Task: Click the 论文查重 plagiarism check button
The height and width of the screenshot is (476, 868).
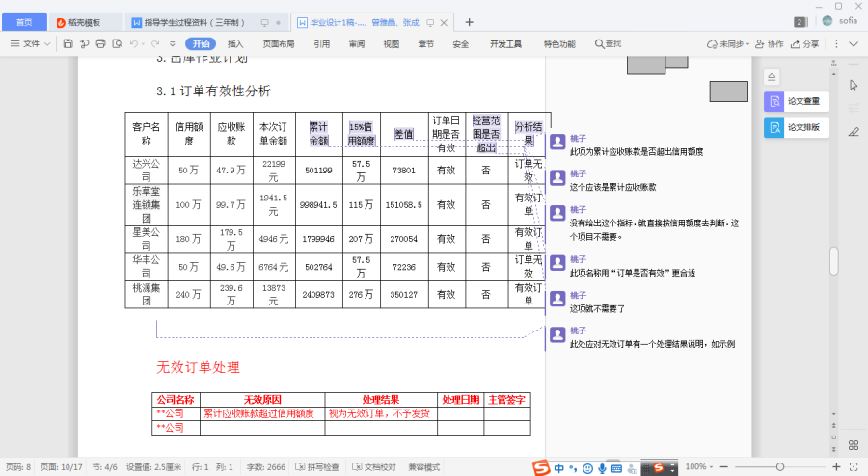Action: (x=796, y=101)
